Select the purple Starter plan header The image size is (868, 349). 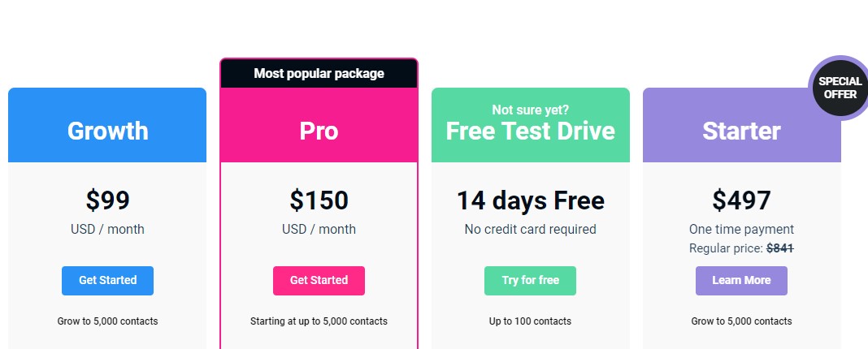click(x=741, y=125)
